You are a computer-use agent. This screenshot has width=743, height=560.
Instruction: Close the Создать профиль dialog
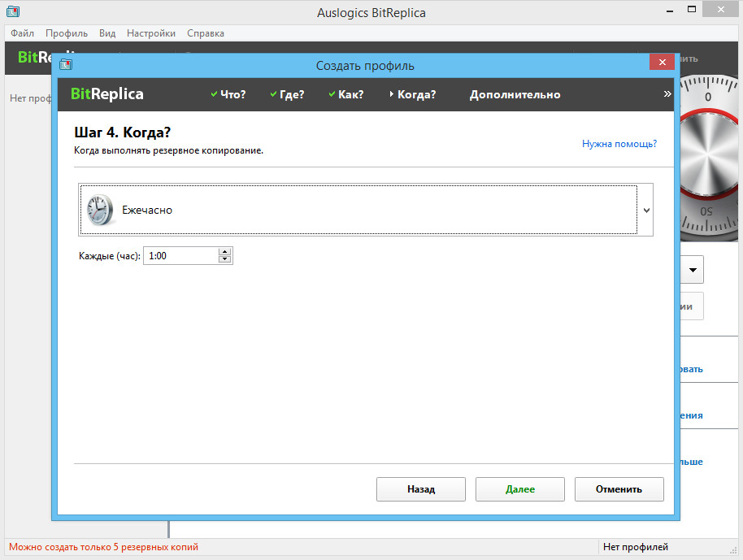point(662,62)
